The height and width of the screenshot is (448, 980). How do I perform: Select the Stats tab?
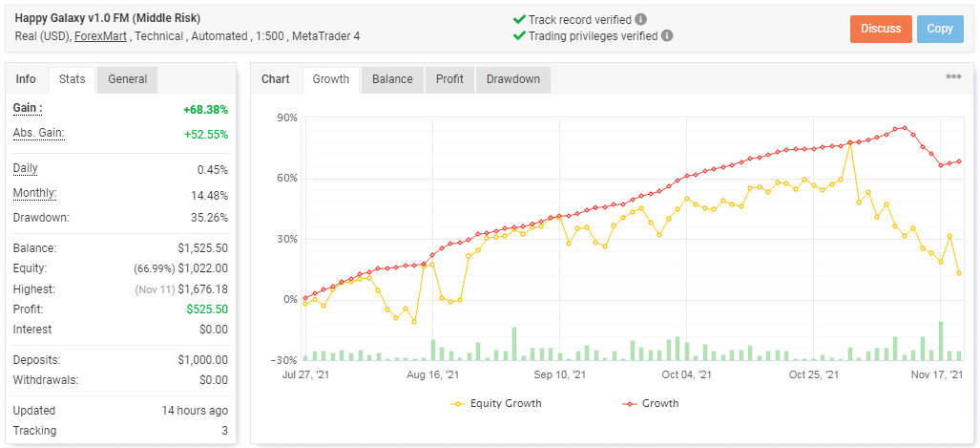[x=72, y=79]
